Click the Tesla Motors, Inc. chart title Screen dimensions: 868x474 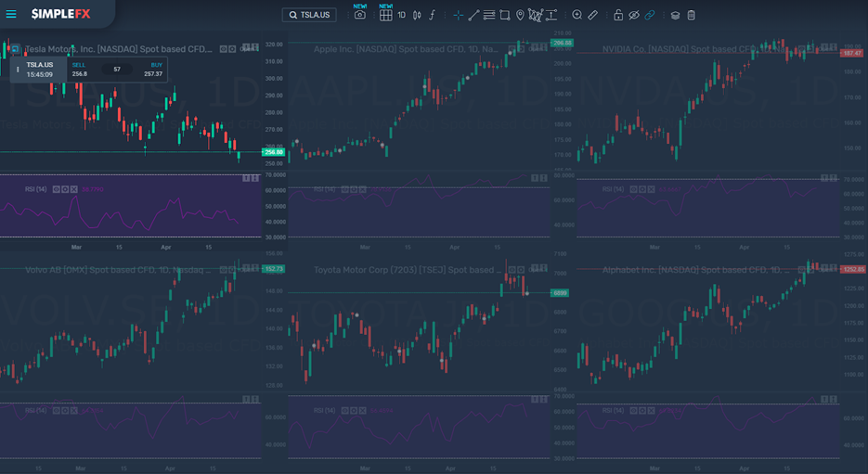(119, 49)
